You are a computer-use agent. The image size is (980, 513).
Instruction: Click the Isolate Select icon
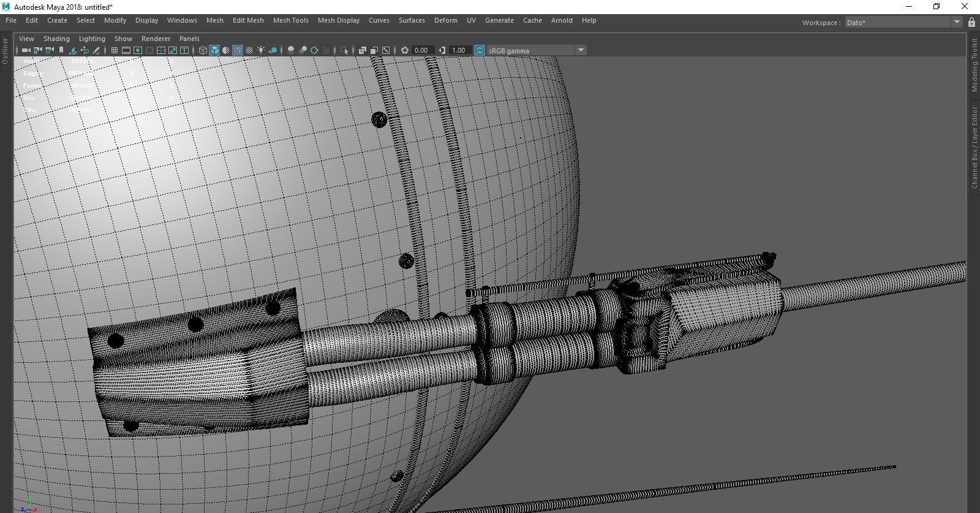tap(344, 50)
